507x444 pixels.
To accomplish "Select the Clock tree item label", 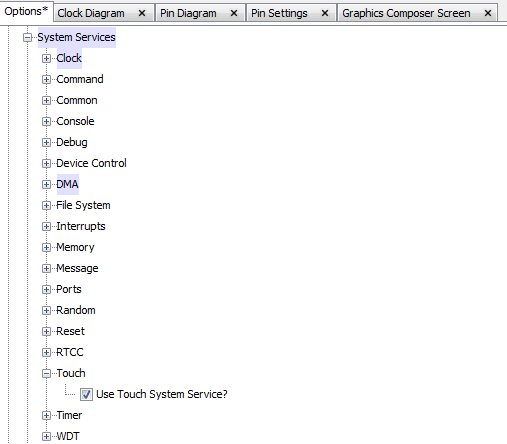I will click(69, 58).
